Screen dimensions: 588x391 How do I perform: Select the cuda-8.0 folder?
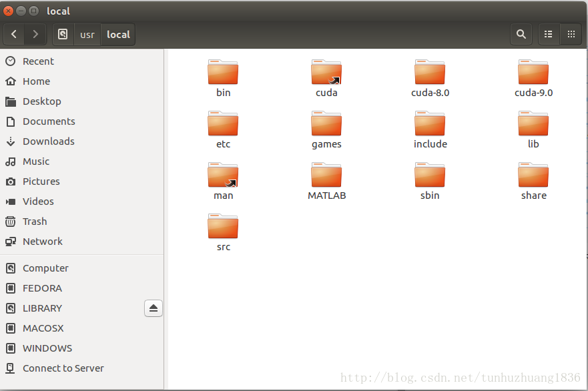coord(430,79)
